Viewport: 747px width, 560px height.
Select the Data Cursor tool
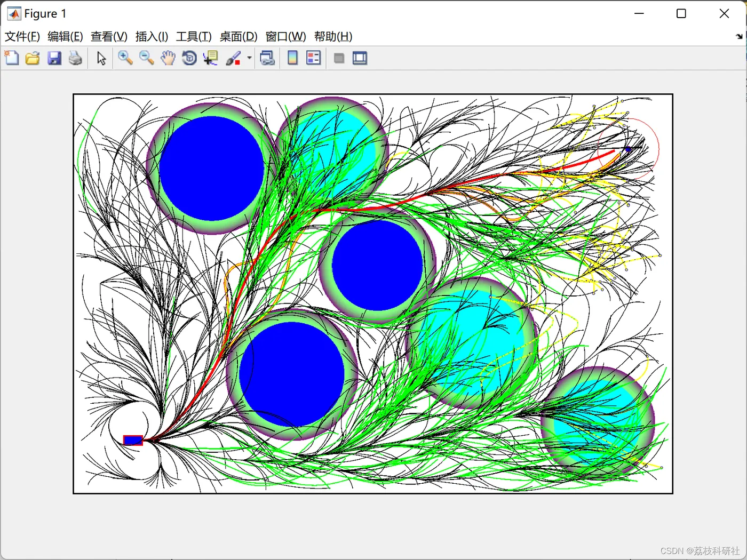coord(211,58)
